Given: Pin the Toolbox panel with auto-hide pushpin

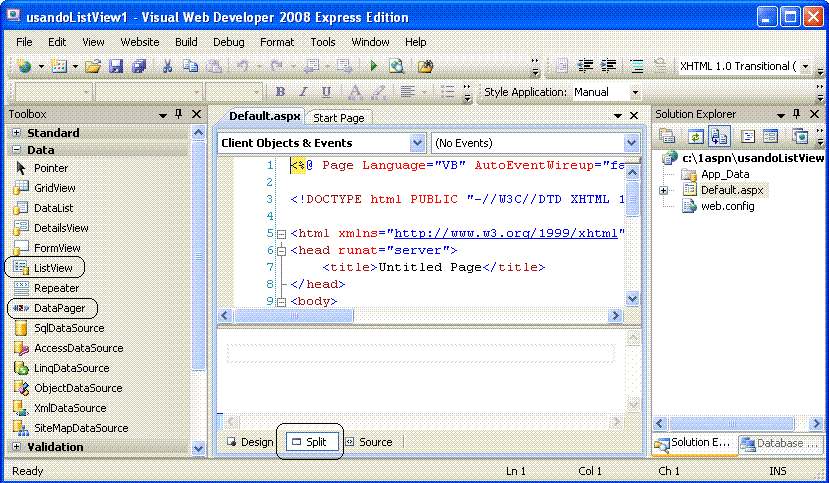Looking at the screenshot, I should click(179, 114).
